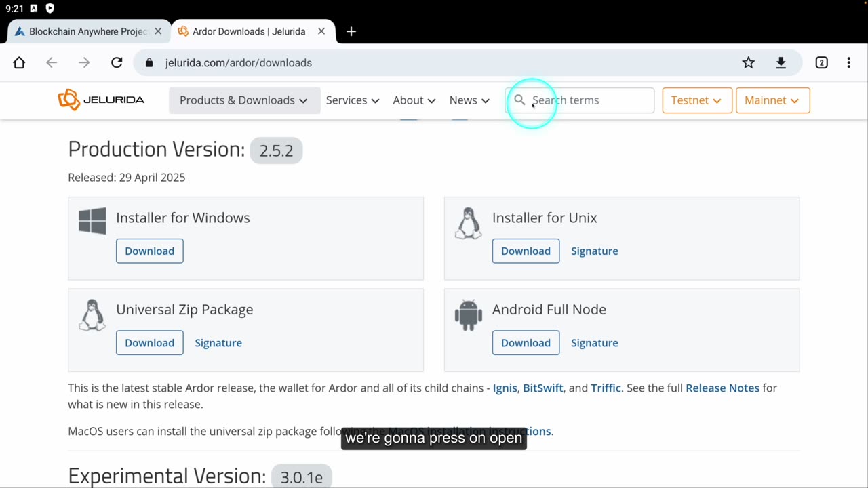Open the Mainnet dropdown
This screenshot has height=488, width=868.
(772, 100)
